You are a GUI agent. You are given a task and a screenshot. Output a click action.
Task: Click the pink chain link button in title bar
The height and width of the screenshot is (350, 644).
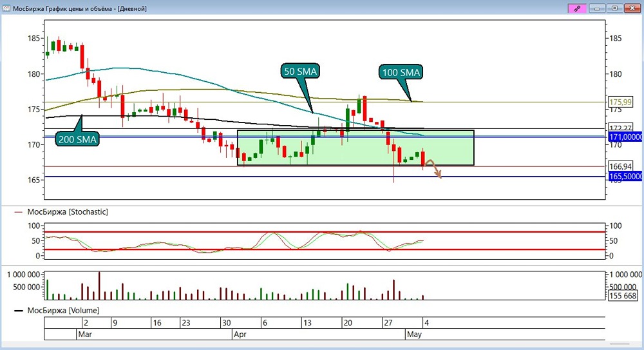[576, 8]
